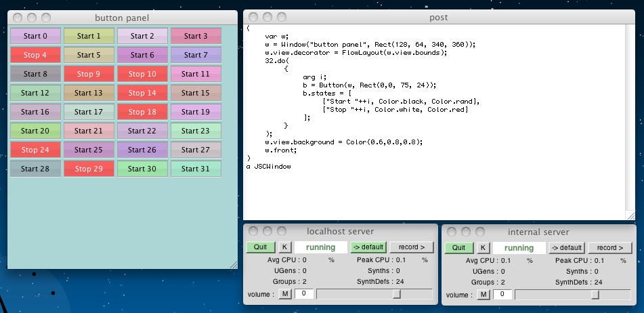This screenshot has width=644, height=313.
Task: Toggle the Start 0 button
Action: coord(35,36)
